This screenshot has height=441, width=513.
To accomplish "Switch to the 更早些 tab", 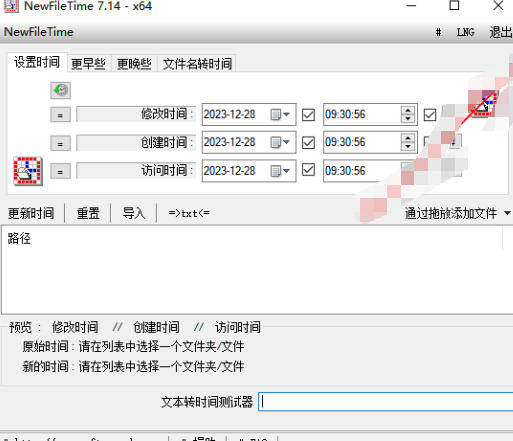I will [x=88, y=64].
